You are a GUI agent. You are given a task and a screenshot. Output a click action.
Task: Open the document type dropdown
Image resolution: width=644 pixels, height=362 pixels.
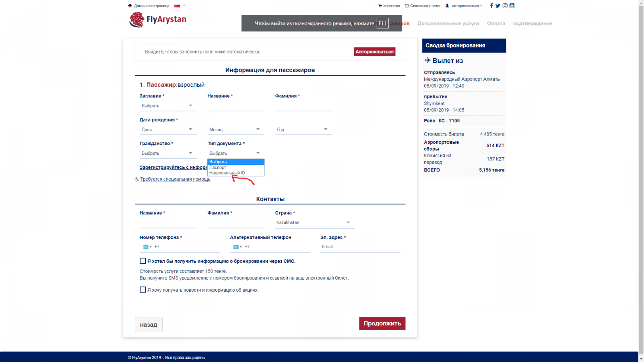point(236,153)
